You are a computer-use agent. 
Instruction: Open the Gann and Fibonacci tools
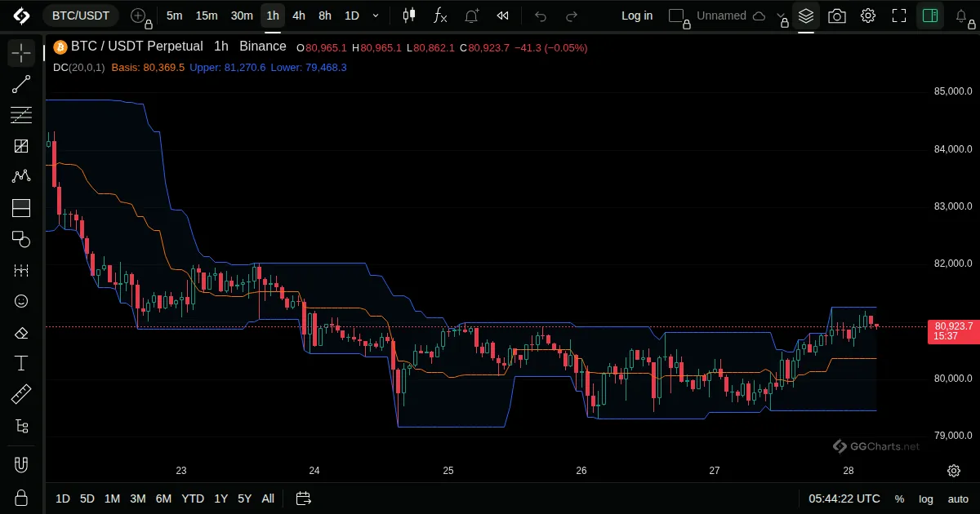[21, 146]
